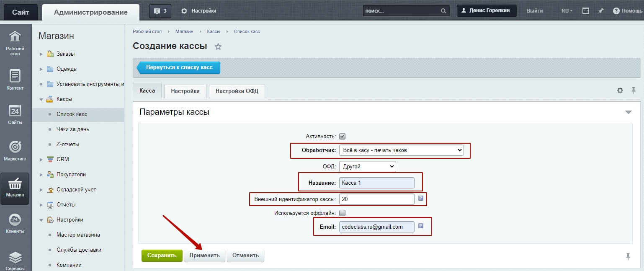The image size is (644, 271).
Task: Add page to favorites with star icon
Action: 218,46
